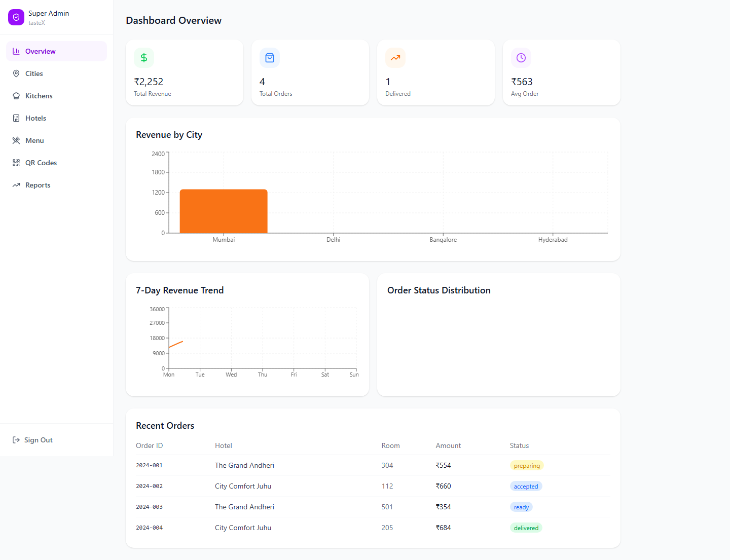Click the Order Status Distribution title

tap(439, 290)
